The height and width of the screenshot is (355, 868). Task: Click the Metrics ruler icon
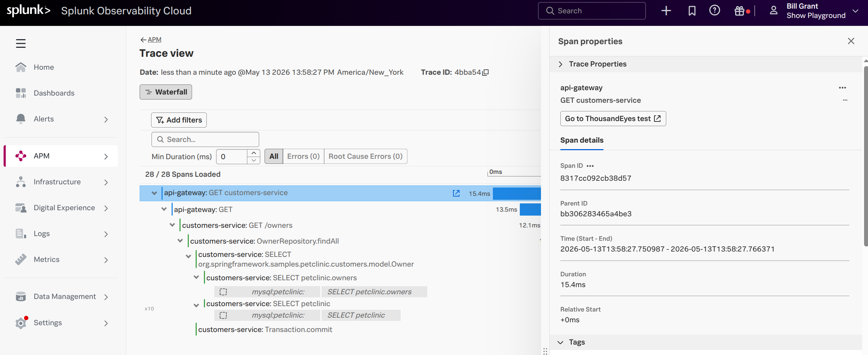21,259
